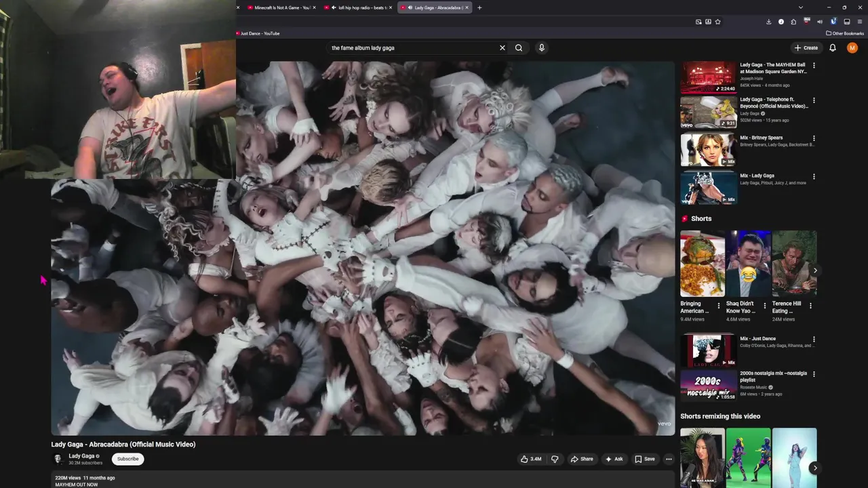
Task: Open options for Terence Hill Eating short
Action: point(810,306)
